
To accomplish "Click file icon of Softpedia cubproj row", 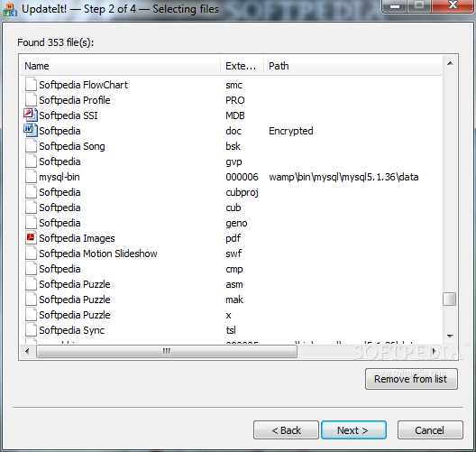I will point(31,191).
